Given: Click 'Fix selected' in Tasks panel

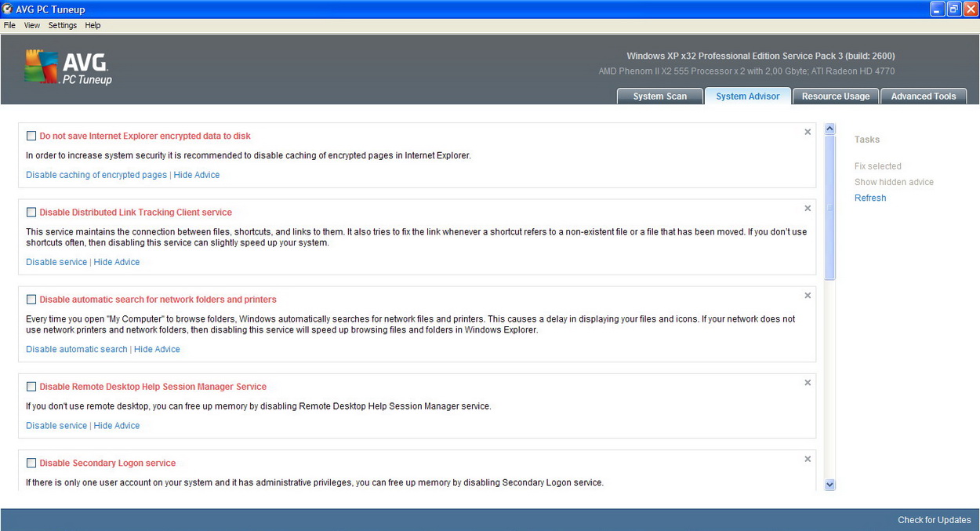Looking at the screenshot, I should 878,166.
